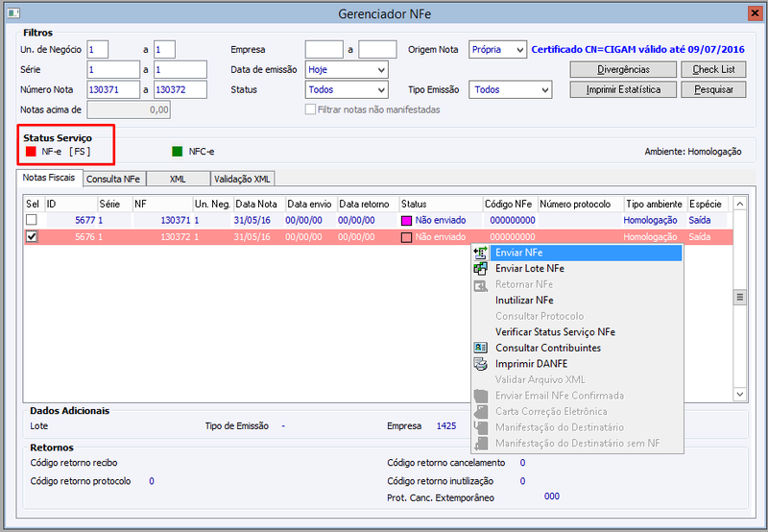Click the Pesquisar button

tap(713, 89)
